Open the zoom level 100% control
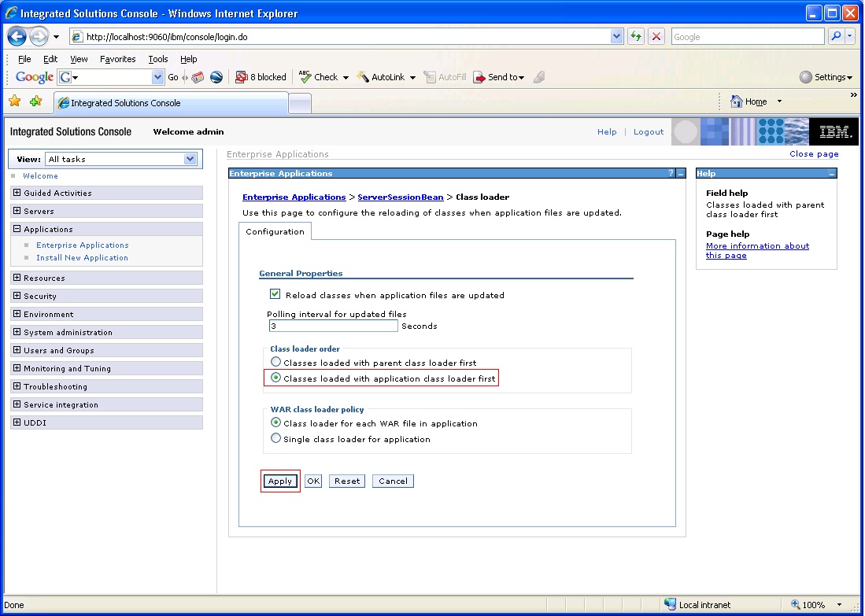Screen dimensions: 865x616 [817, 605]
